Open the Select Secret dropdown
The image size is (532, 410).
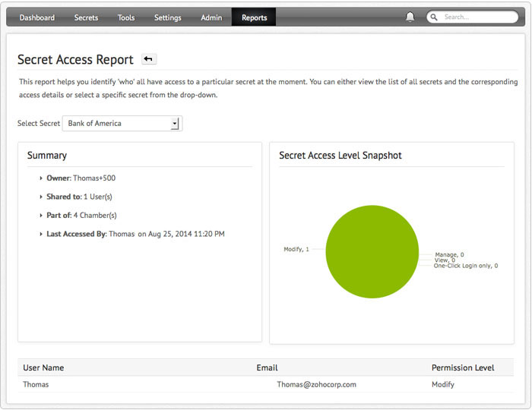pyautogui.click(x=122, y=123)
